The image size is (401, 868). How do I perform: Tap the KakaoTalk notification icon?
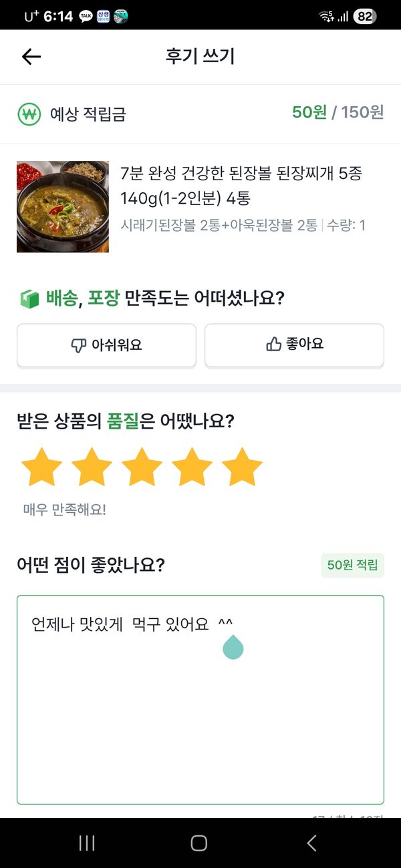[x=86, y=17]
